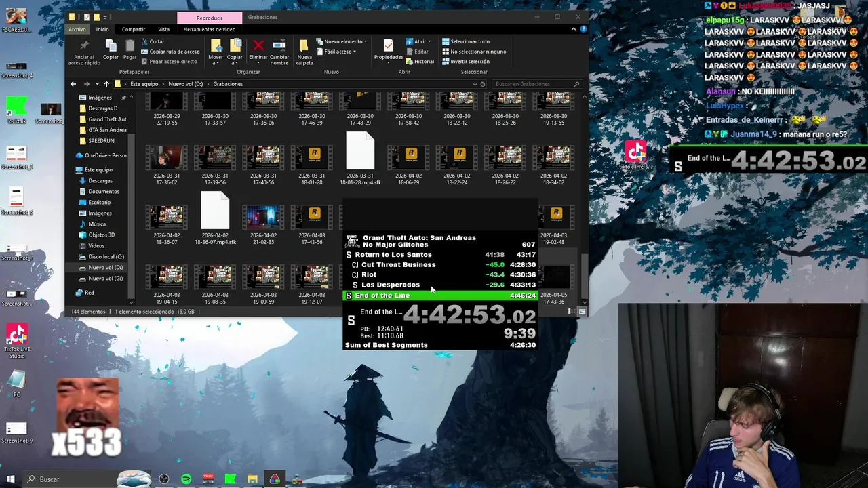
Task: Open Herramientas de vídeo tab
Action: click(x=210, y=29)
